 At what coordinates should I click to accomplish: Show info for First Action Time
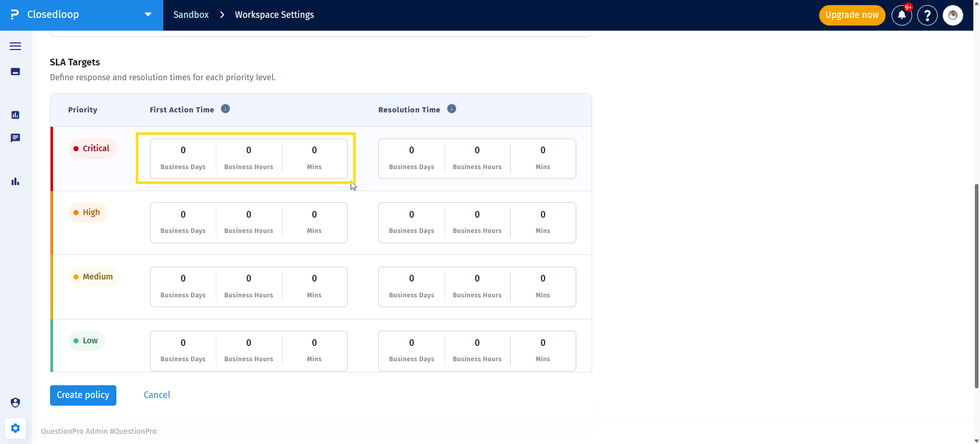coord(225,109)
